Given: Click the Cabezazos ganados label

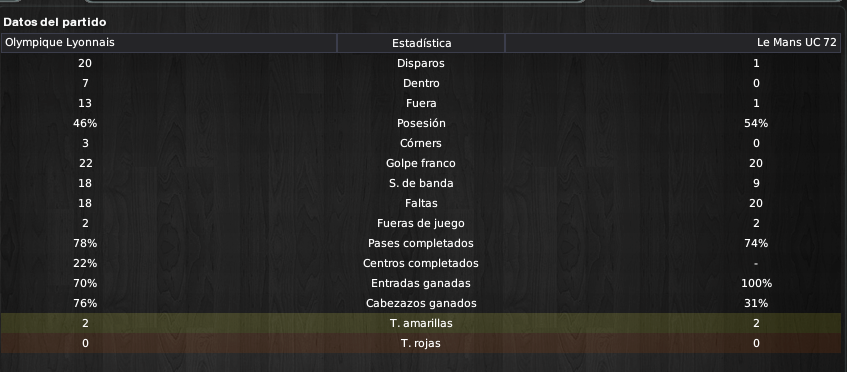Looking at the screenshot, I should click(x=421, y=303).
